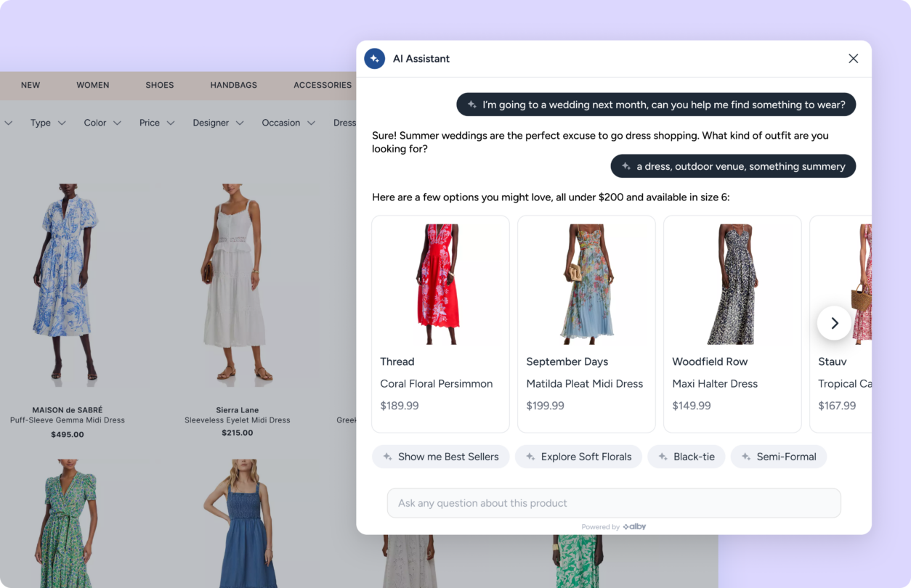
Task: Open the Thread Coral Floral Persimmon dress image
Action: click(x=440, y=284)
